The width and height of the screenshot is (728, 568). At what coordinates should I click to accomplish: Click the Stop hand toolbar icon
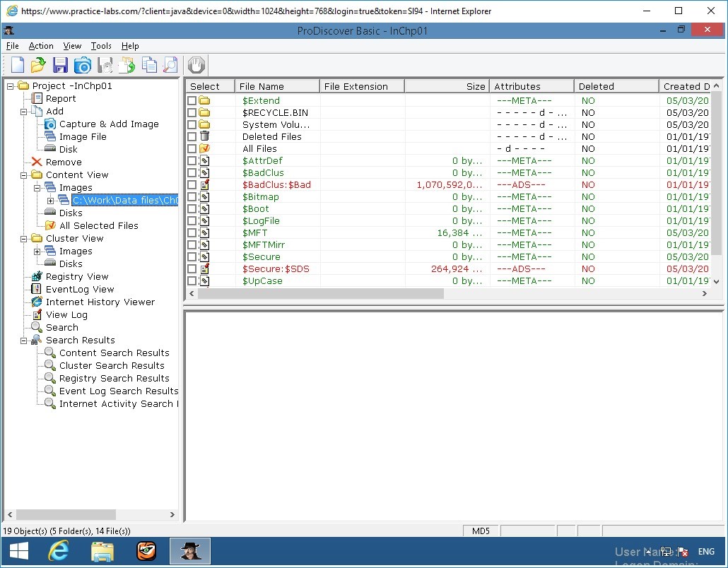[x=196, y=65]
